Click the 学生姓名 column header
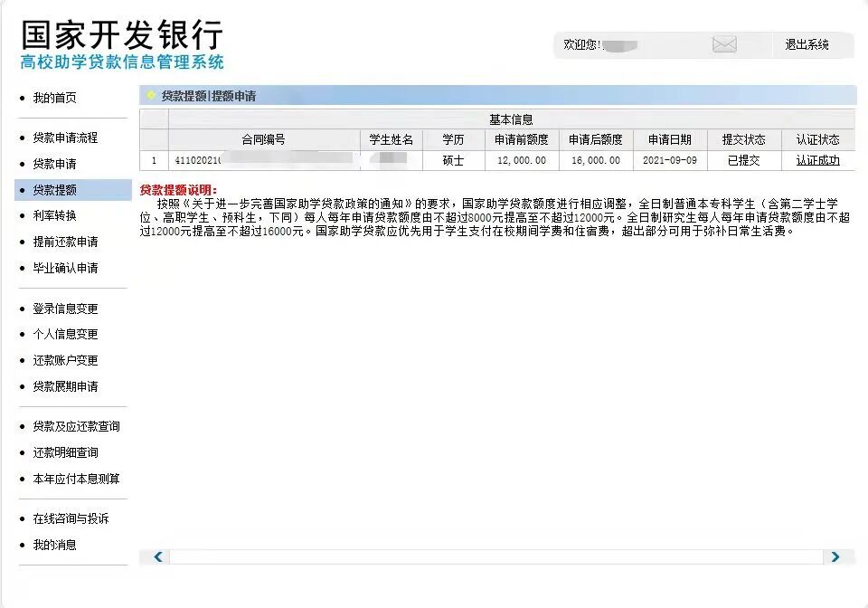868x608 pixels. [391, 139]
